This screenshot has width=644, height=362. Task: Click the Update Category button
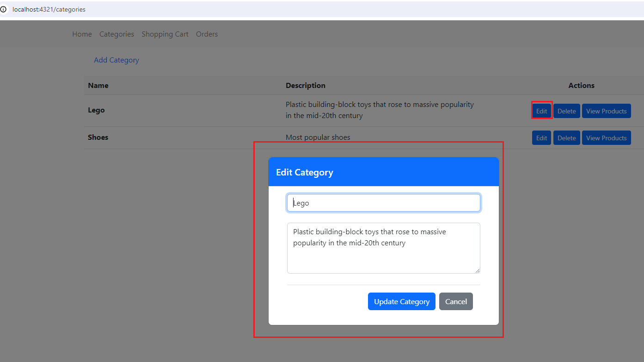tap(402, 301)
